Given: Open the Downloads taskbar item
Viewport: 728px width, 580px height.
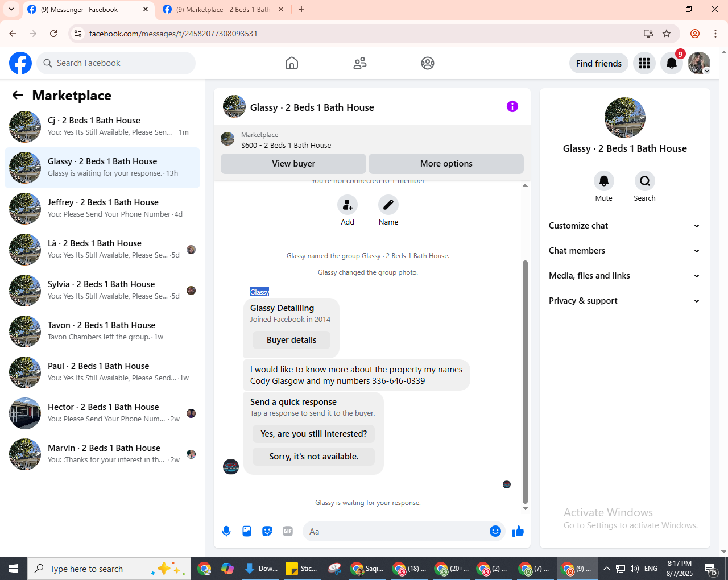Looking at the screenshot, I should (x=260, y=569).
